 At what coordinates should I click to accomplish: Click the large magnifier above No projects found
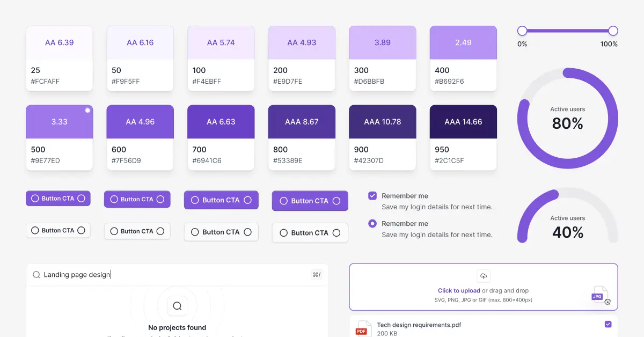[x=177, y=305]
